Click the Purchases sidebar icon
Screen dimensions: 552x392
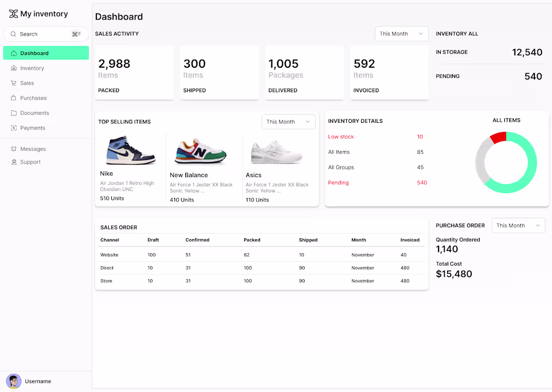pyautogui.click(x=14, y=98)
